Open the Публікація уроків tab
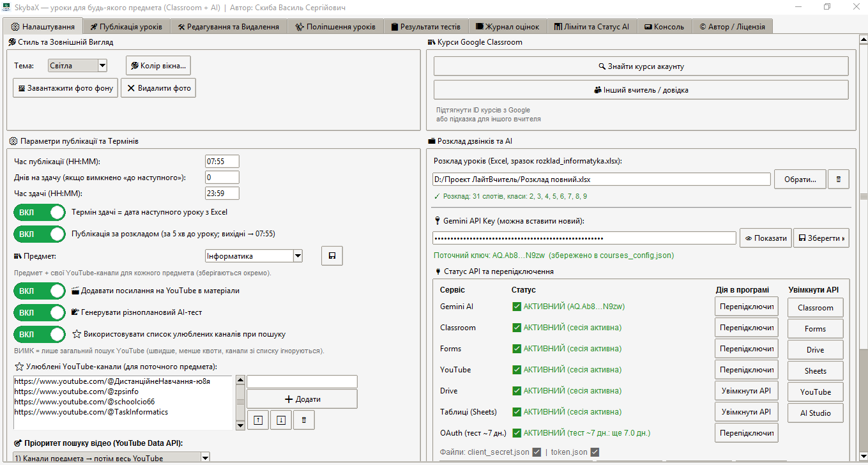868x465 pixels. point(126,26)
